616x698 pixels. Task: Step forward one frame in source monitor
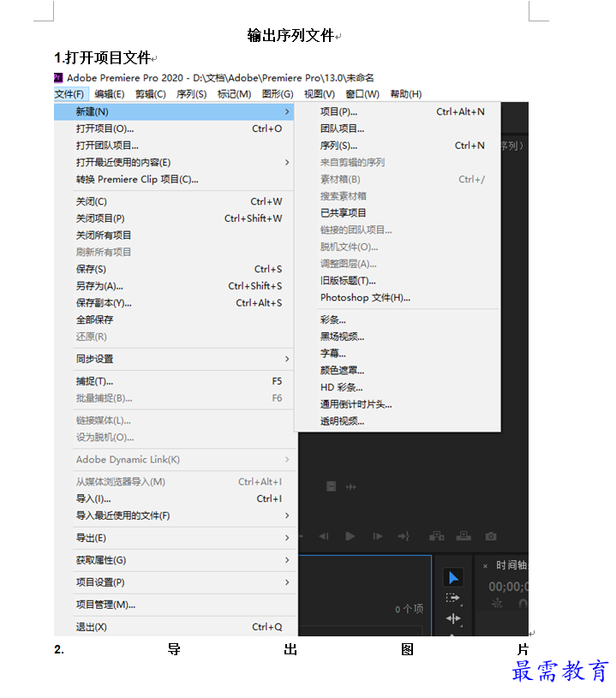(x=378, y=536)
